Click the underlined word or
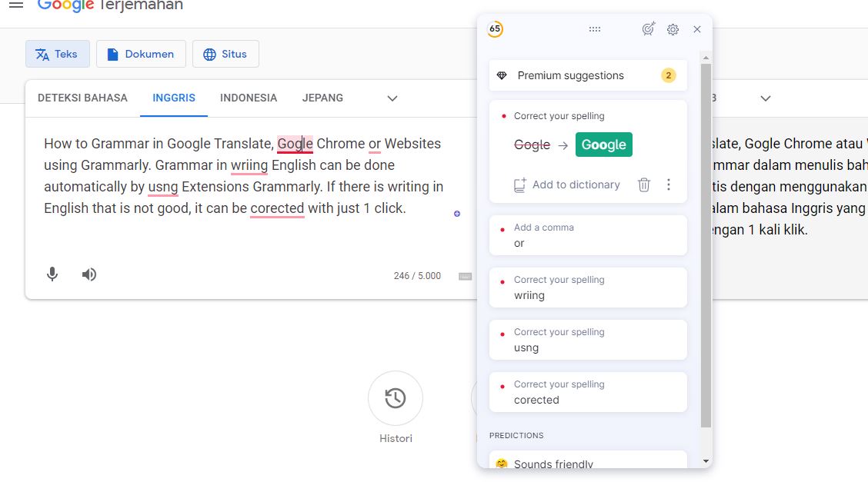Image resolution: width=868 pixels, height=482 pixels. tap(375, 144)
